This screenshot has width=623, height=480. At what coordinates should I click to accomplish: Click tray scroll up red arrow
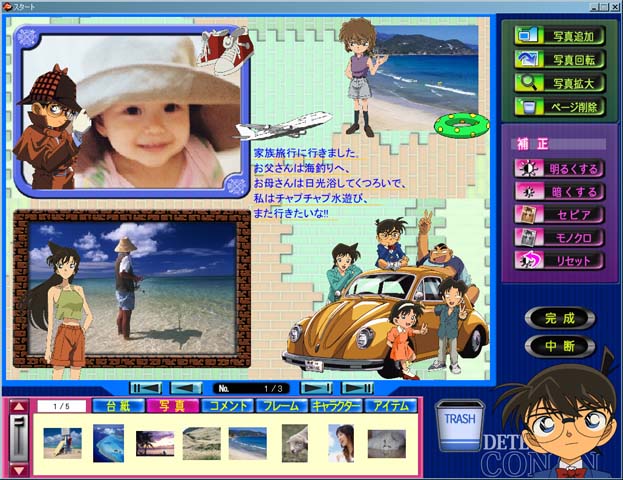pyautogui.click(x=19, y=406)
